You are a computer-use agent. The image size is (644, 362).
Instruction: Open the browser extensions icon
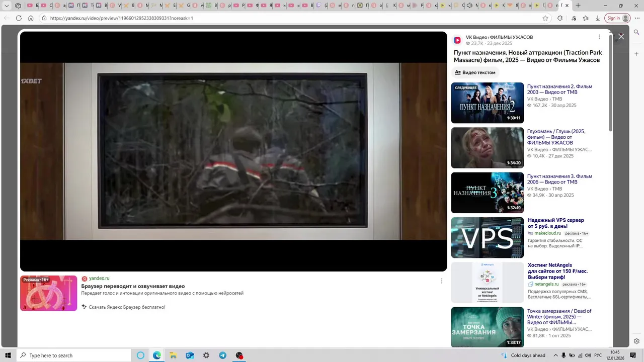(x=560, y=18)
